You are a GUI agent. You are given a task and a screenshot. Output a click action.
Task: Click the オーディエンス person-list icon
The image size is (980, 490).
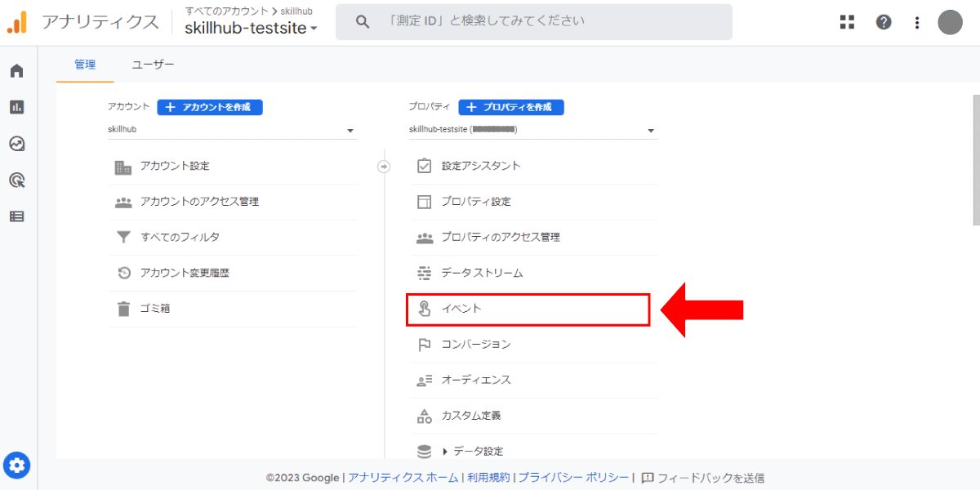tap(424, 381)
